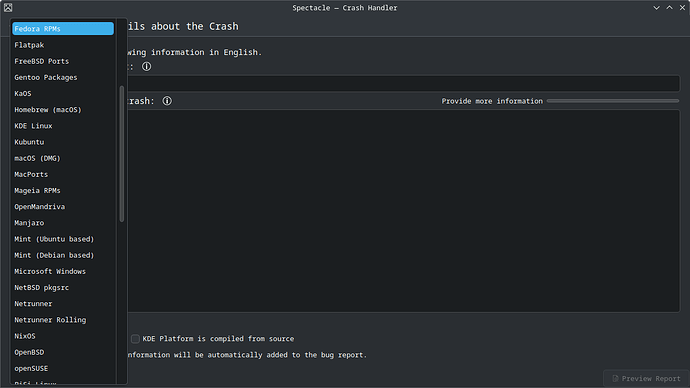690x388 pixels.
Task: Minimize the Crash Handler window
Action: (656, 7)
